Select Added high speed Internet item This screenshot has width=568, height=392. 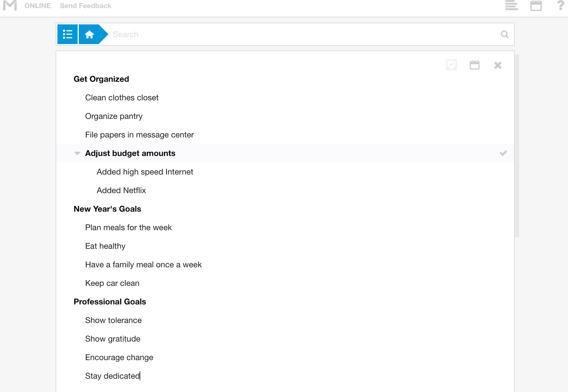[145, 172]
